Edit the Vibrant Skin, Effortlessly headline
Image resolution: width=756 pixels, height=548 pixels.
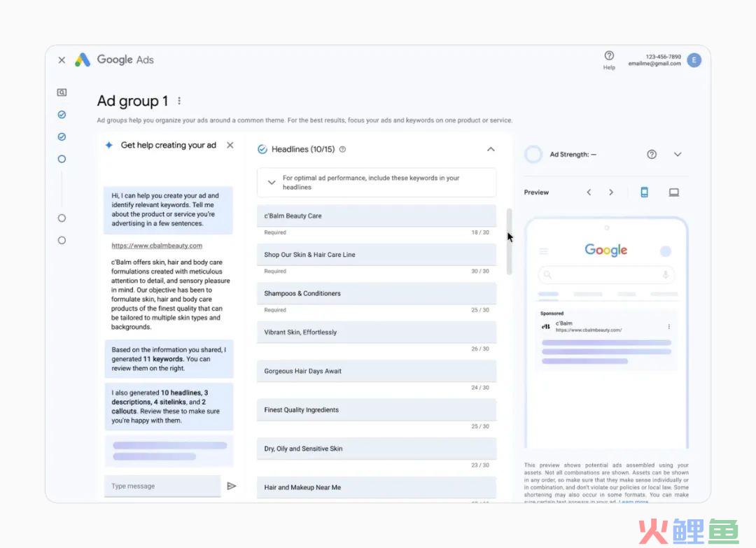pos(377,332)
